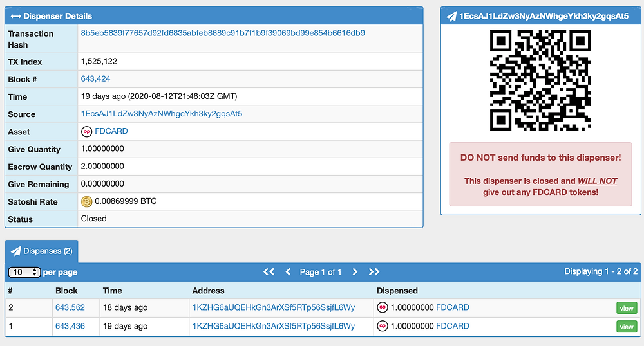Screen dimensions: 644x346
Task: Click the 18 days ago cell
Action: (x=126, y=307)
